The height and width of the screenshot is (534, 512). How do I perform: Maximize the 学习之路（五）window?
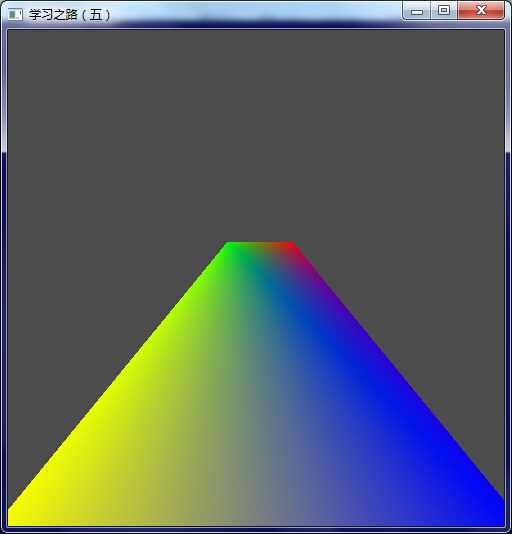click(x=444, y=11)
